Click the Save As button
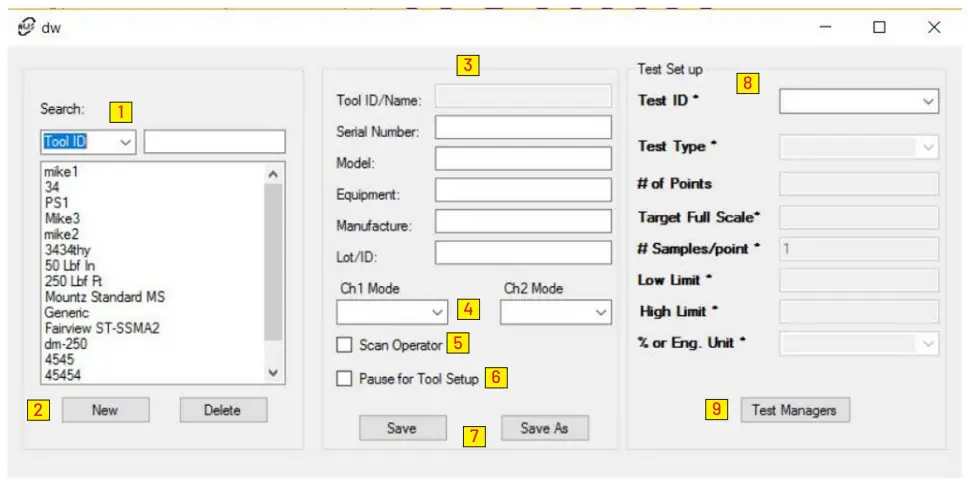Viewport: 968px width, 482px height. tap(544, 428)
